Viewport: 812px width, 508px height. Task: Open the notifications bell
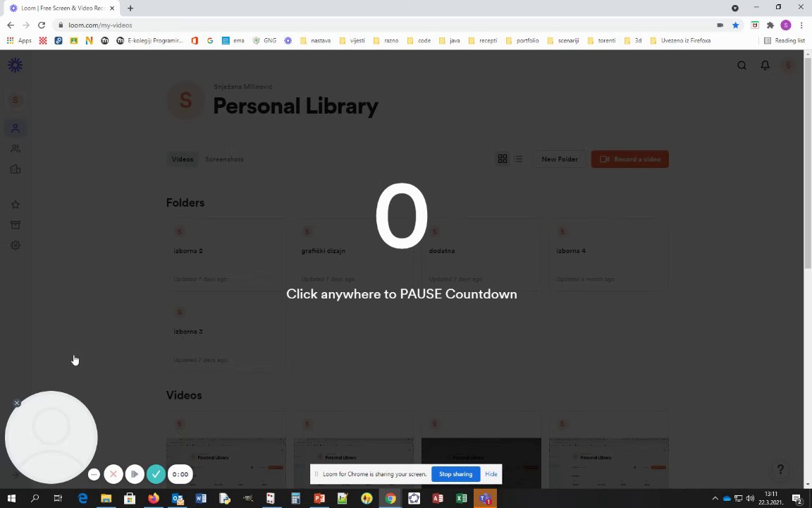[x=765, y=66]
